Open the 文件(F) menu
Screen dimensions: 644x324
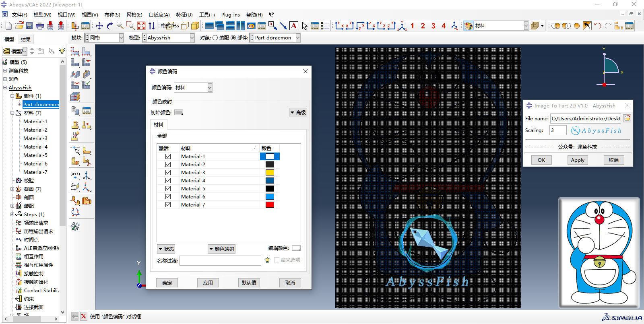coord(19,14)
